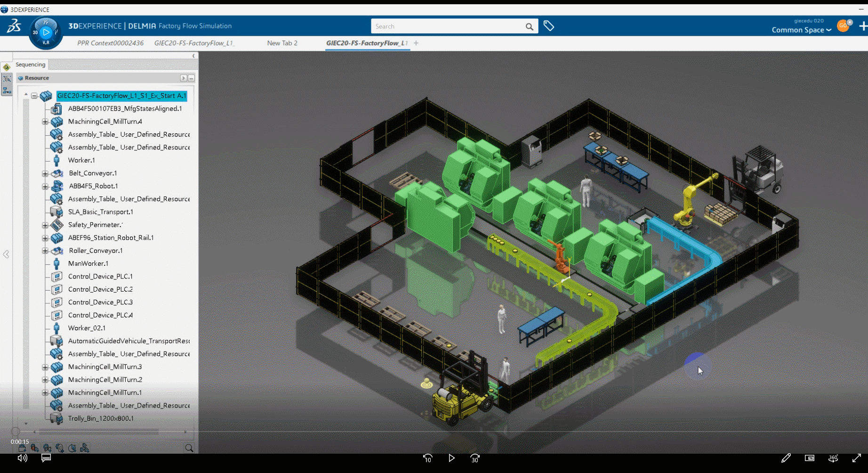This screenshot has width=868, height=473.
Task: Select the active GIEC20-FS-FactoryFlow_L1 tab
Action: (367, 43)
